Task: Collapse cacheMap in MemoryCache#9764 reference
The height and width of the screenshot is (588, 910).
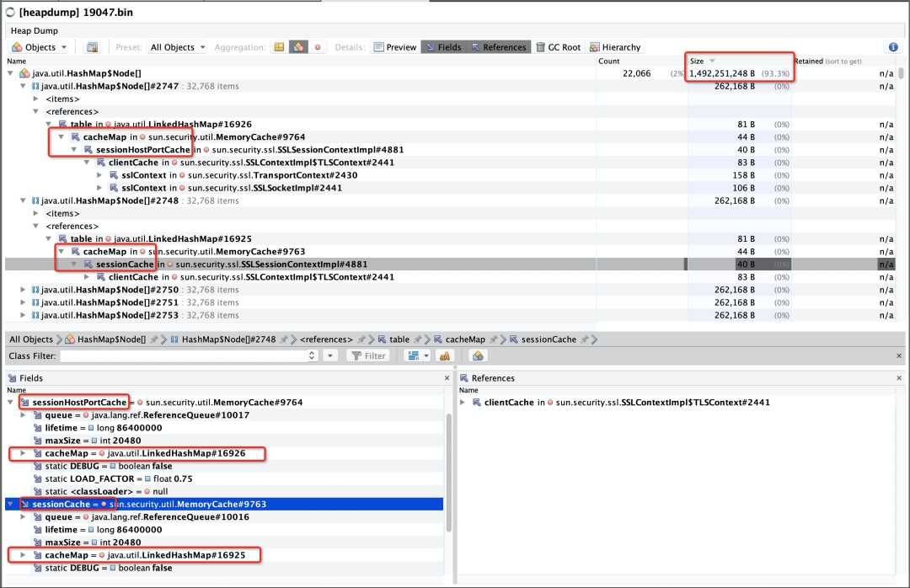Action: tap(61, 137)
